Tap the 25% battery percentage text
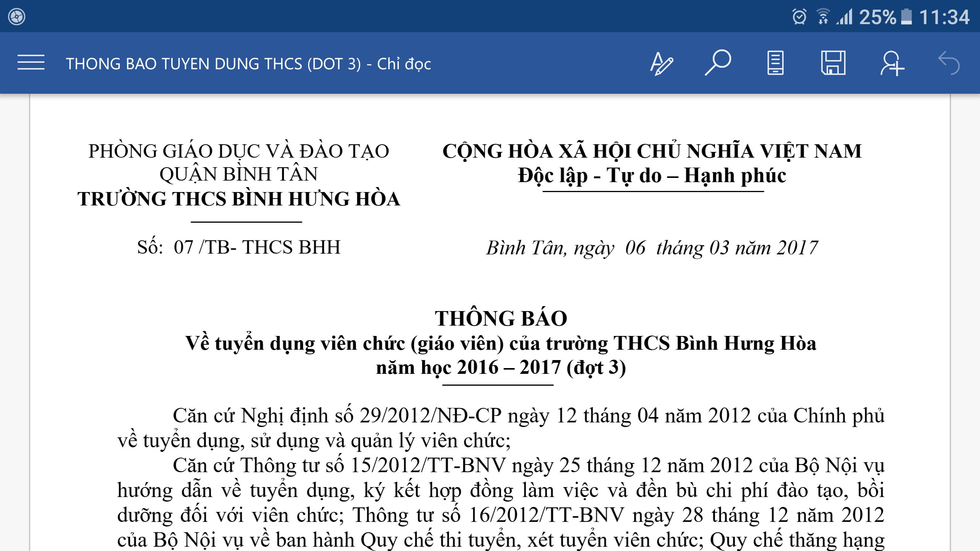The height and width of the screenshot is (551, 980). (x=877, y=17)
